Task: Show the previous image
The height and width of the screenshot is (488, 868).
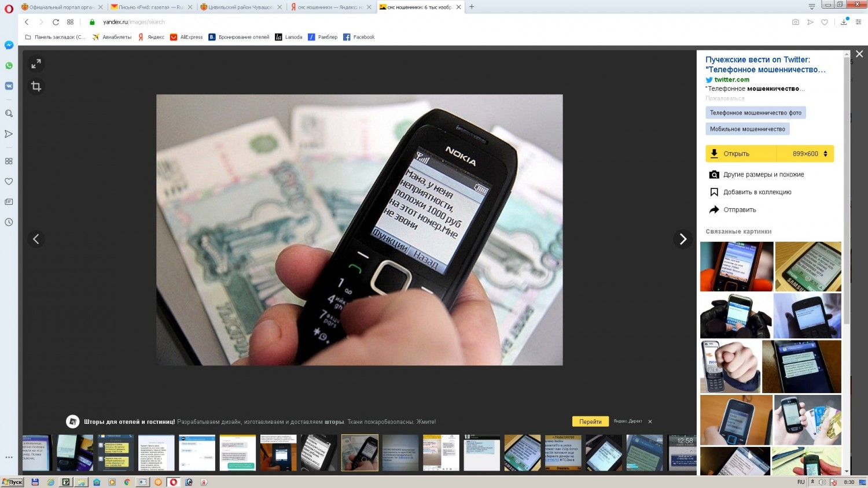Action: point(36,239)
